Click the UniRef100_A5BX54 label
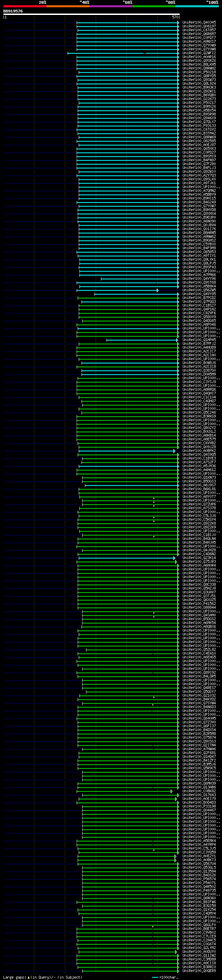The width and height of the screenshot is (222, 980). tap(199, 110)
